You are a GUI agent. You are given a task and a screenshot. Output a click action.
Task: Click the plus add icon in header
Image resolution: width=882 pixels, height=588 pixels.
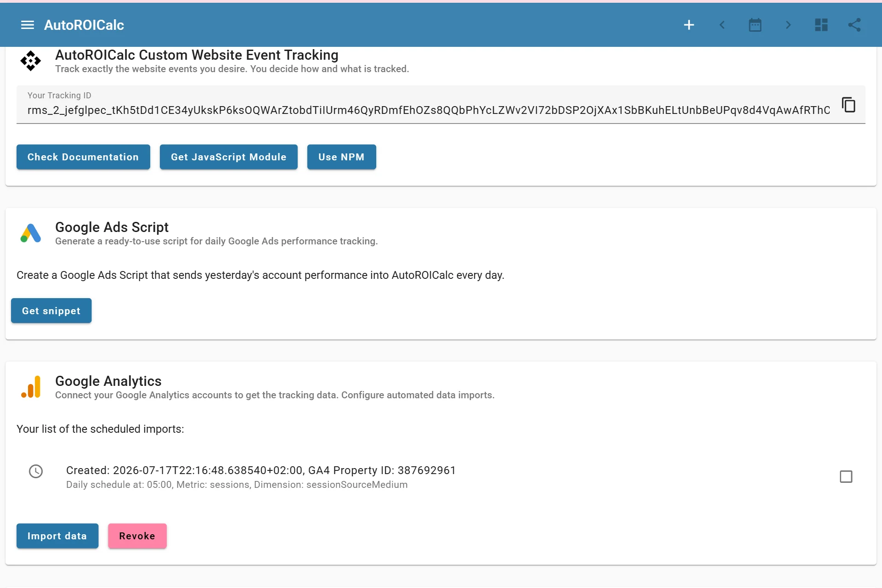pyautogui.click(x=689, y=25)
